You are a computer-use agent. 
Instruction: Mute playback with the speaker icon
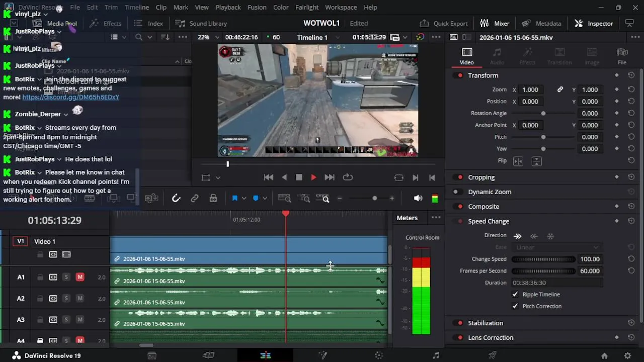[418, 199]
